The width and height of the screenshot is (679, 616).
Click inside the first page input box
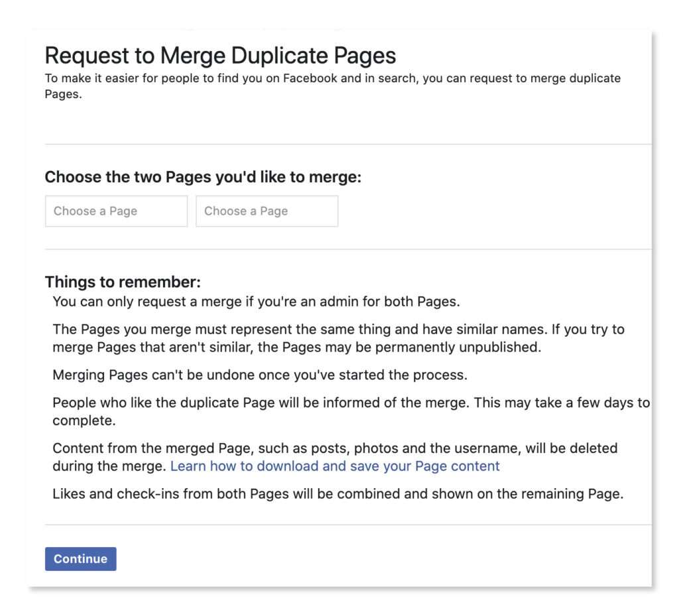[116, 211]
